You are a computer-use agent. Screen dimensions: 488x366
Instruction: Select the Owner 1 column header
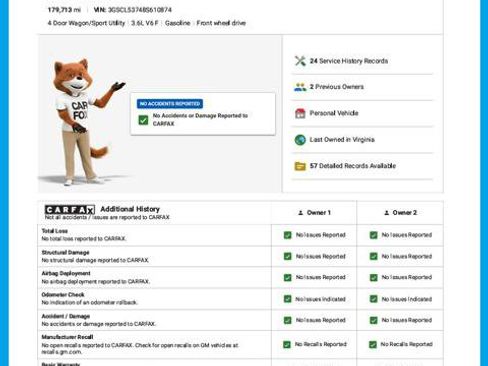tap(314, 213)
